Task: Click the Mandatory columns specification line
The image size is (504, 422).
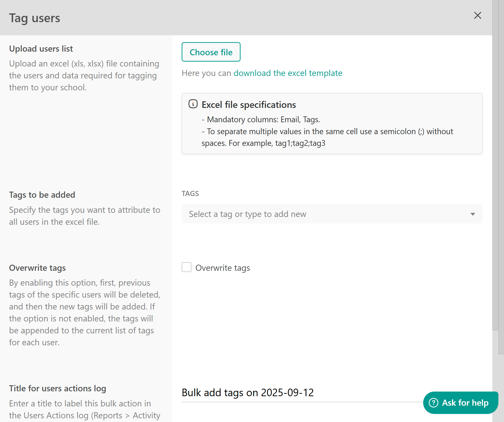Action: coord(261,120)
